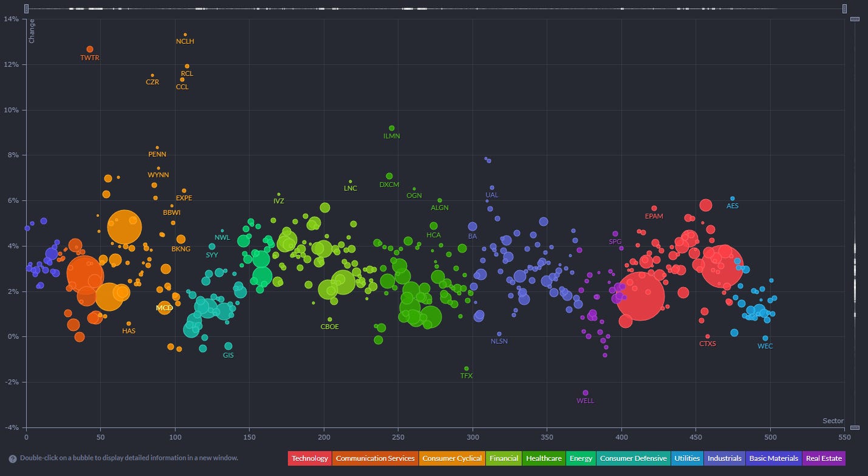Hide the Communication Services sector
The height and width of the screenshot is (476, 868).
pos(375,458)
